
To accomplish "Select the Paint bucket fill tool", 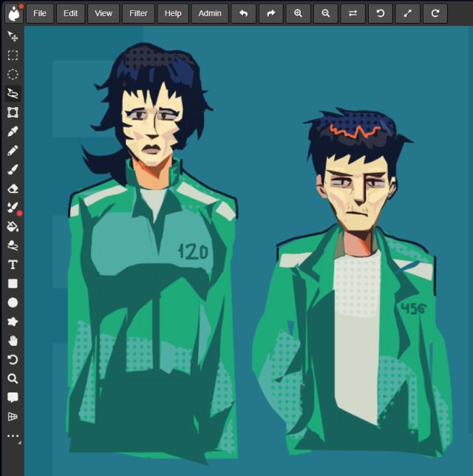I will click(x=13, y=226).
